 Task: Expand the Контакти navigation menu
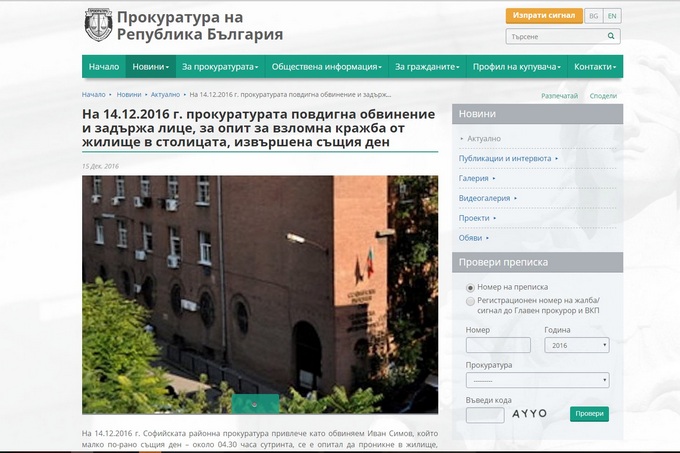pos(595,67)
